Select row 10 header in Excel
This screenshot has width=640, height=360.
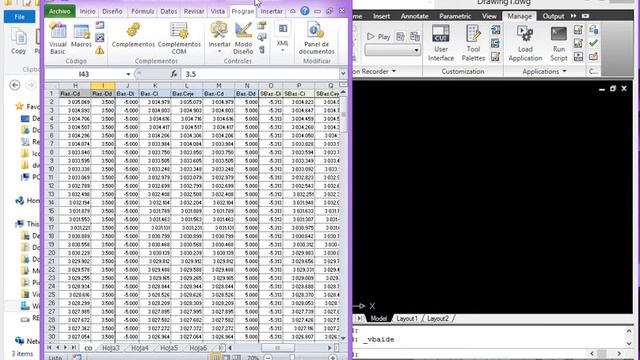point(51,169)
